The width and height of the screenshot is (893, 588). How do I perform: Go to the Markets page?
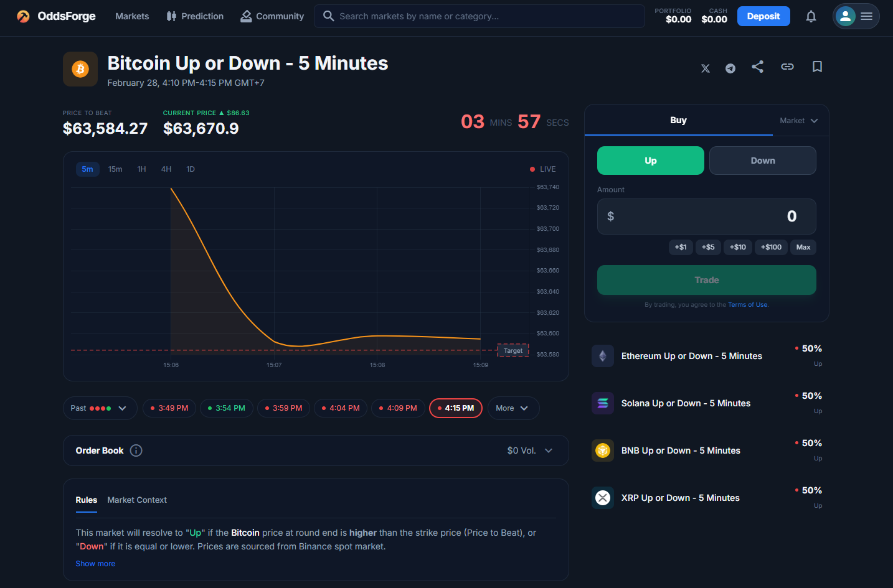pyautogui.click(x=132, y=16)
